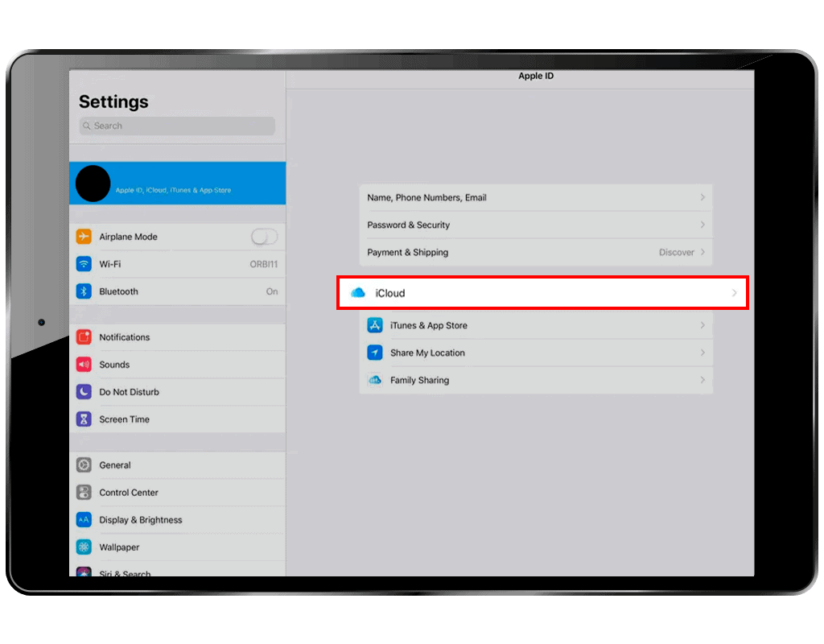824x644 pixels.
Task: Open Display & Brightness settings
Action: tap(178, 519)
